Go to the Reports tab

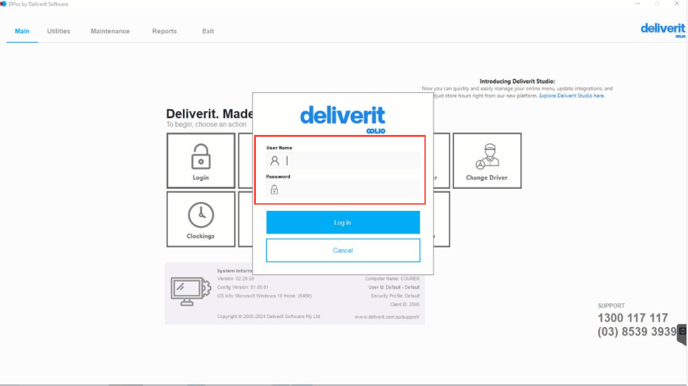164,31
